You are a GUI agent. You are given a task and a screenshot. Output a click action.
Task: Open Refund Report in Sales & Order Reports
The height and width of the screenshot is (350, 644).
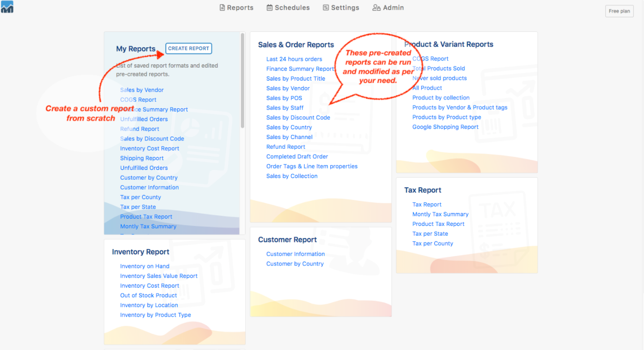pyautogui.click(x=286, y=147)
